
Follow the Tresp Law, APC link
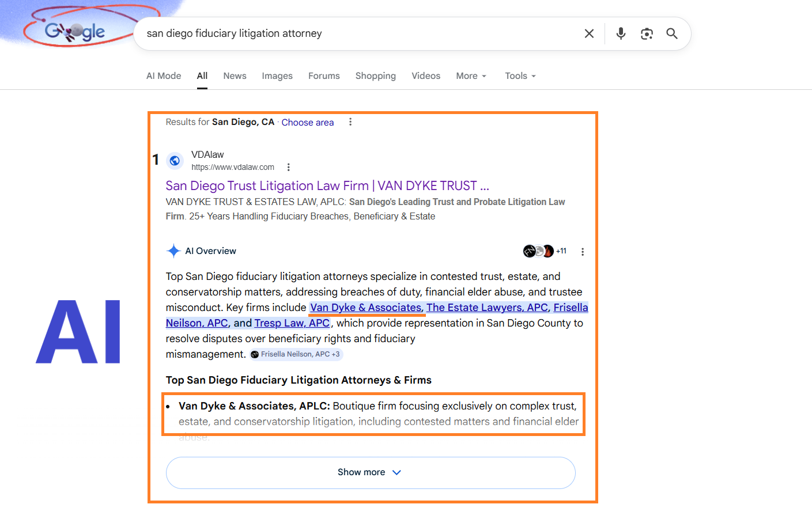click(292, 323)
